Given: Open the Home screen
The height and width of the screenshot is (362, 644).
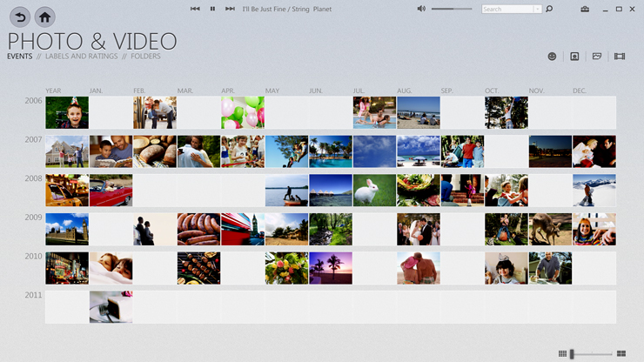Looking at the screenshot, I should tap(44, 17).
